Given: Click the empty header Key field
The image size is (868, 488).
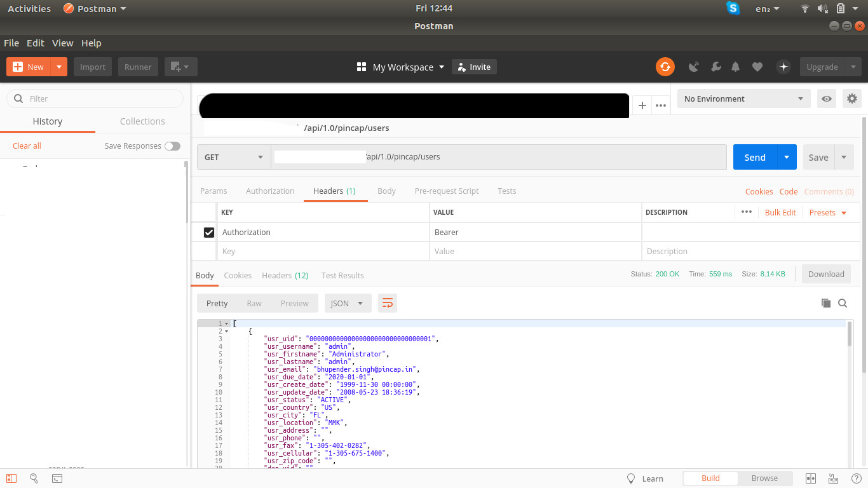Looking at the screenshot, I should pos(323,252).
